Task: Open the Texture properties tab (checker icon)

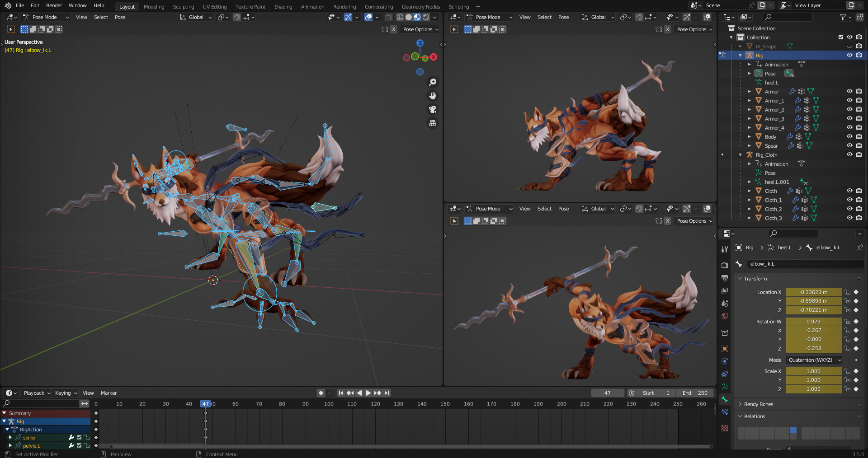Action: coord(725,428)
